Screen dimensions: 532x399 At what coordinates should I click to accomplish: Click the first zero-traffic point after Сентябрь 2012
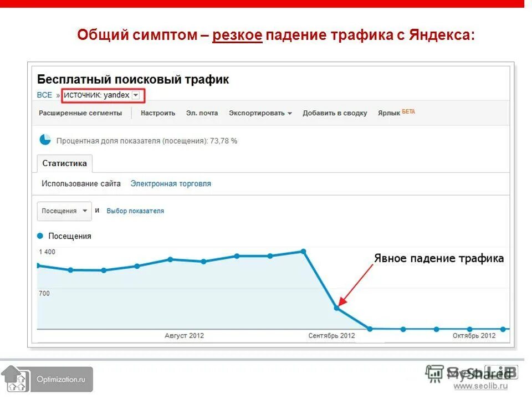[370, 329]
